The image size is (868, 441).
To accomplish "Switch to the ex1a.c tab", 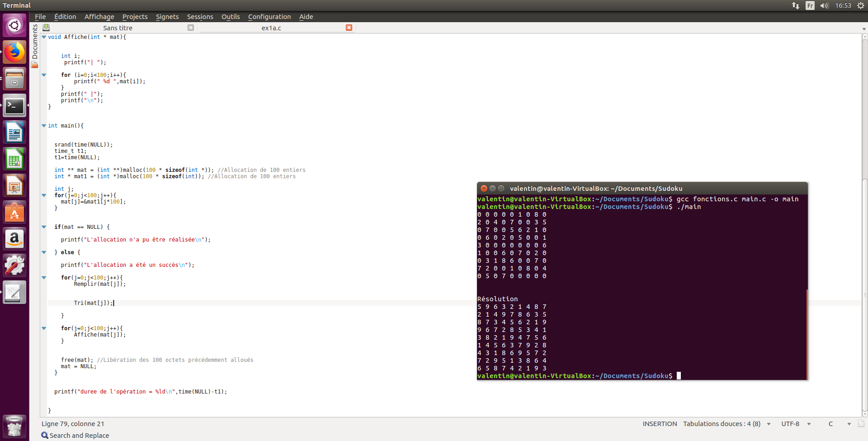I will [x=271, y=28].
